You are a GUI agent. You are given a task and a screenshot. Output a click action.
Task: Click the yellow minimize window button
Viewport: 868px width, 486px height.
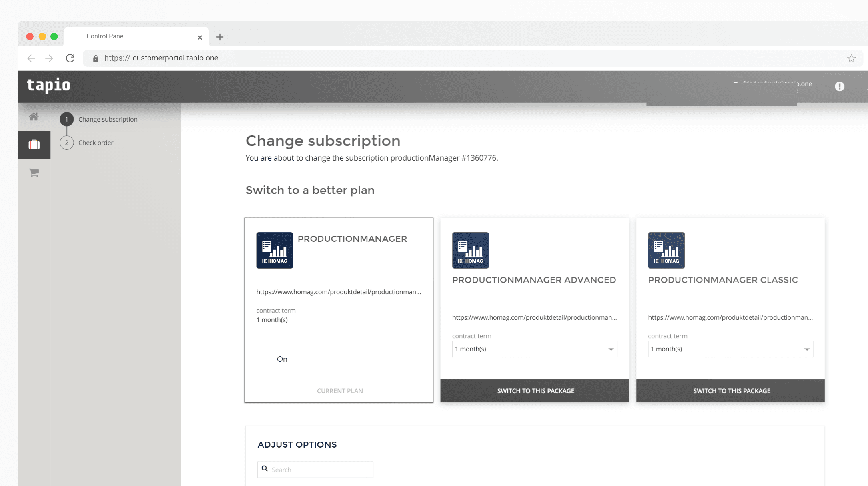(42, 36)
